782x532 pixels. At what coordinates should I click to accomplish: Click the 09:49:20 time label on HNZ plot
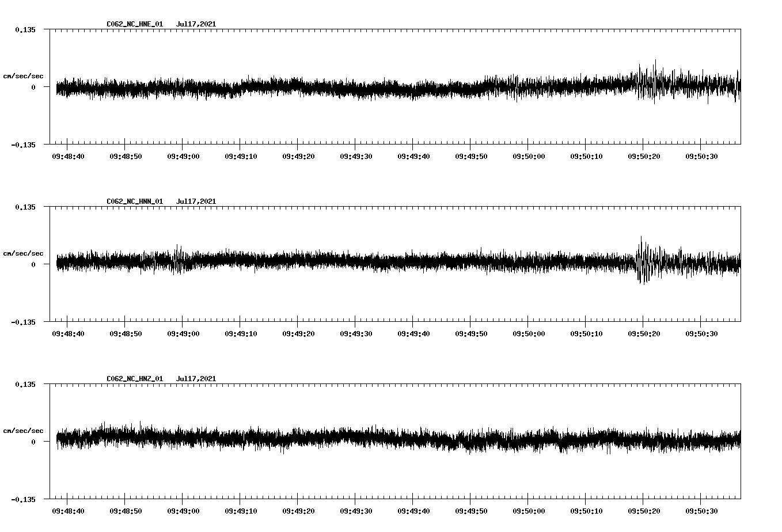coord(298,511)
